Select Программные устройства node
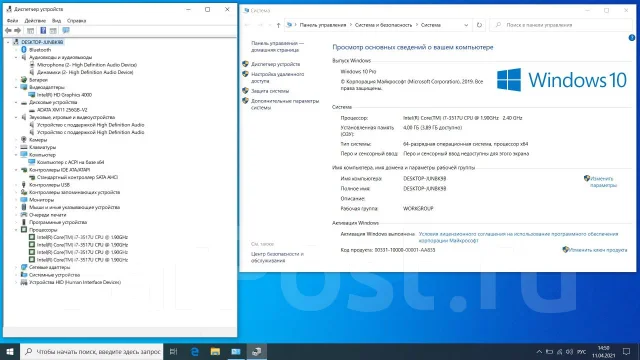640x360 pixels. [x=58, y=222]
